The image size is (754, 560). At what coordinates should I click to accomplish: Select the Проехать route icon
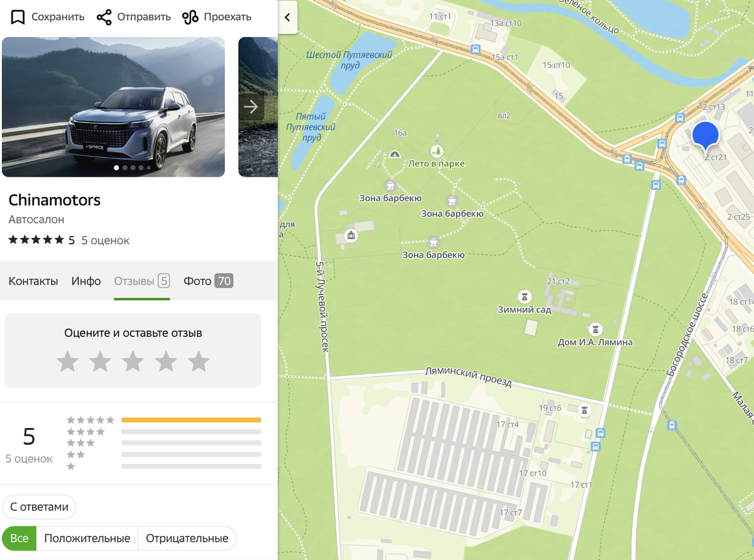coord(187,17)
